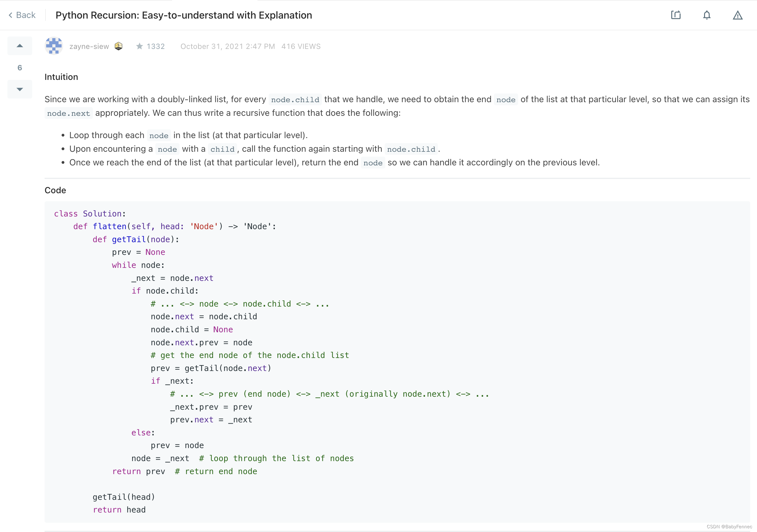
Task: Click the report warning triangle icon
Action: click(738, 15)
